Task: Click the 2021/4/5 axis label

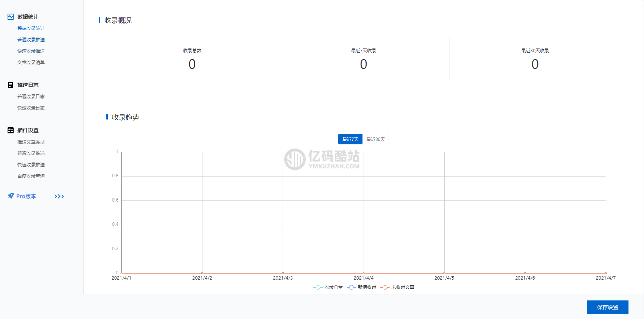Action: click(444, 278)
